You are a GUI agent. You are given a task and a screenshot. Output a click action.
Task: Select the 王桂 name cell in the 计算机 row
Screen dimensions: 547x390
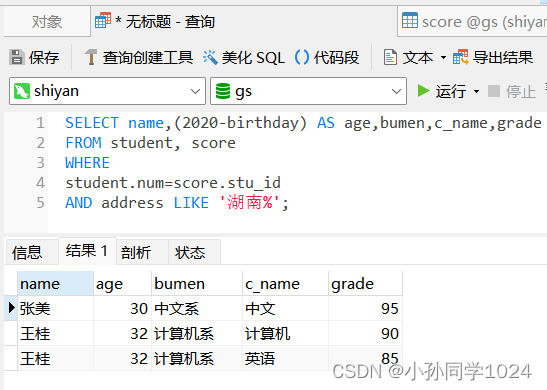(55, 333)
